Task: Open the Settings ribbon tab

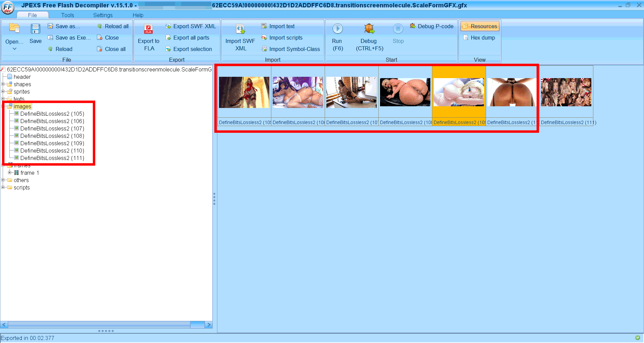Action: click(103, 15)
